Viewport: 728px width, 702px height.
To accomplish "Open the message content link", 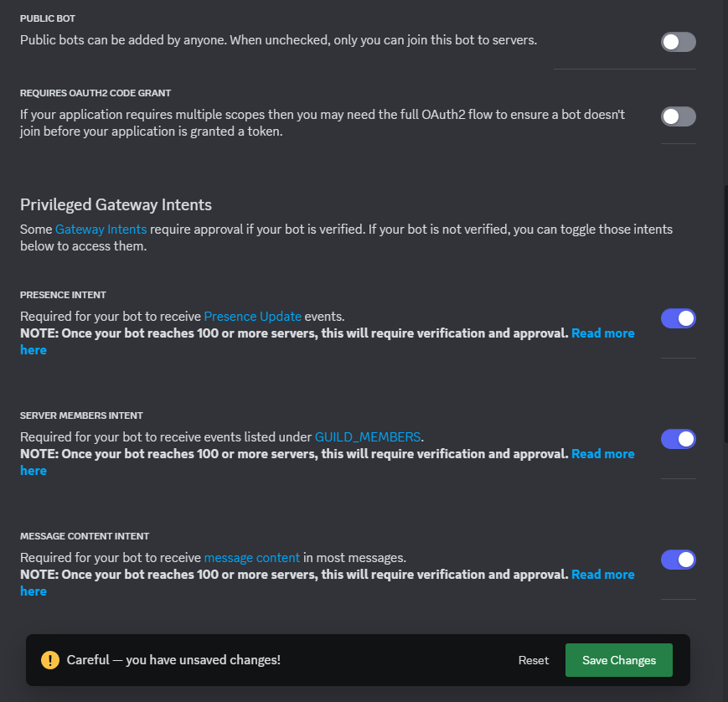I will pyautogui.click(x=251, y=557).
